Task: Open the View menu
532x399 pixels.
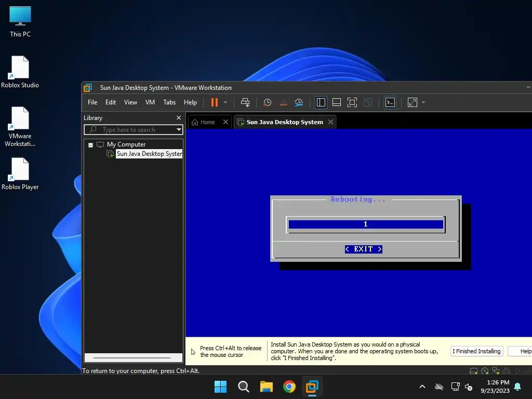Action: click(x=130, y=102)
